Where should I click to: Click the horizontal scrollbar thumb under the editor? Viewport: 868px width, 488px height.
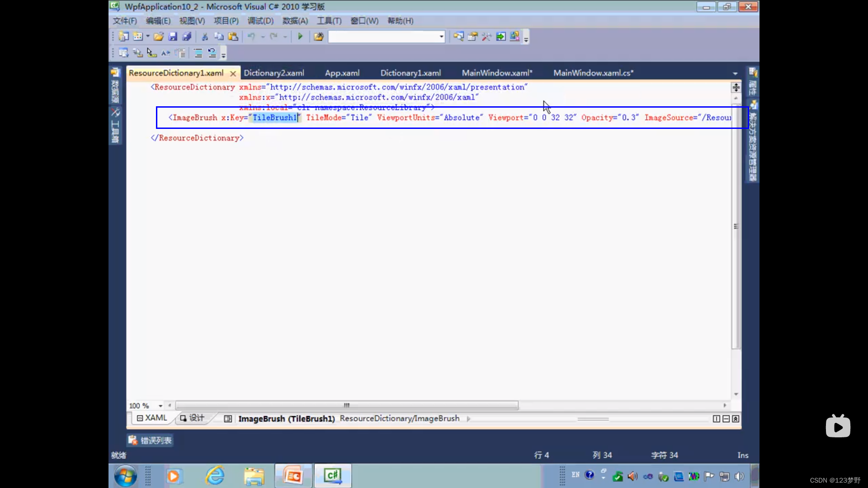coord(347,405)
